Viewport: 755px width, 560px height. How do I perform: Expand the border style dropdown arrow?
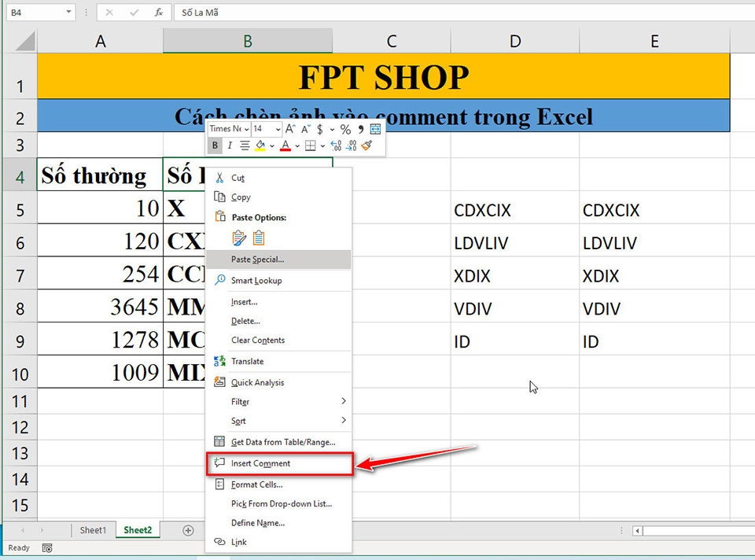(x=322, y=146)
